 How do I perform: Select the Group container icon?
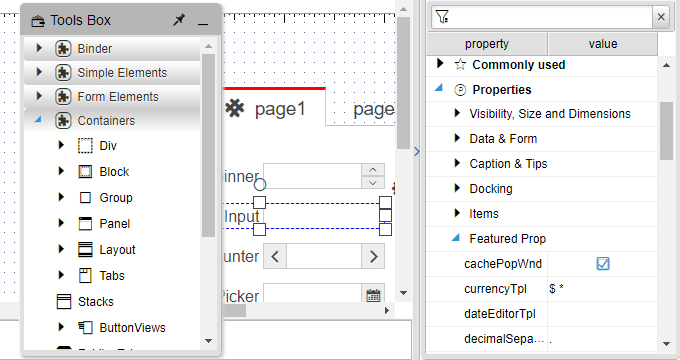(x=85, y=198)
